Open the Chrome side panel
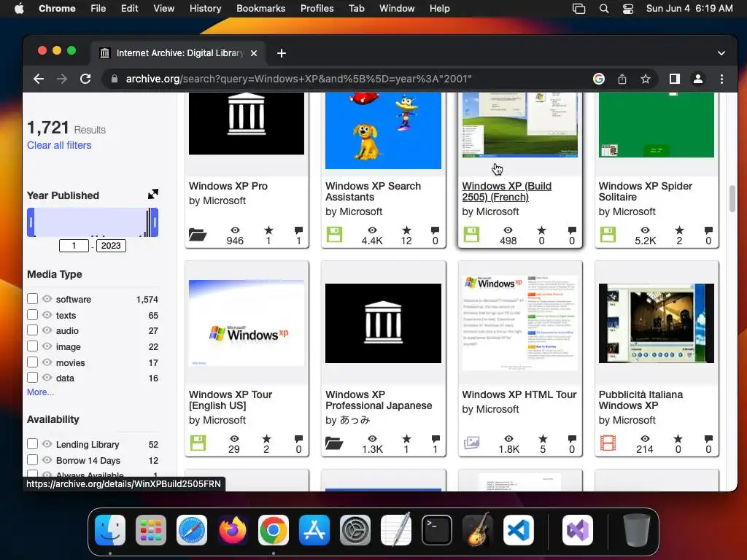Image resolution: width=747 pixels, height=560 pixels. pyautogui.click(x=675, y=79)
